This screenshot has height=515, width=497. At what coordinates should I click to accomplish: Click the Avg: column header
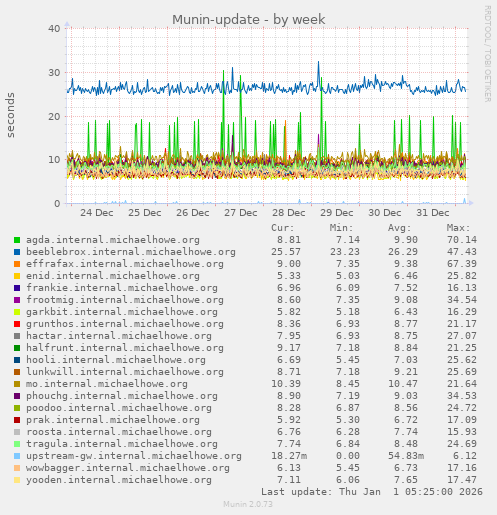click(x=400, y=228)
